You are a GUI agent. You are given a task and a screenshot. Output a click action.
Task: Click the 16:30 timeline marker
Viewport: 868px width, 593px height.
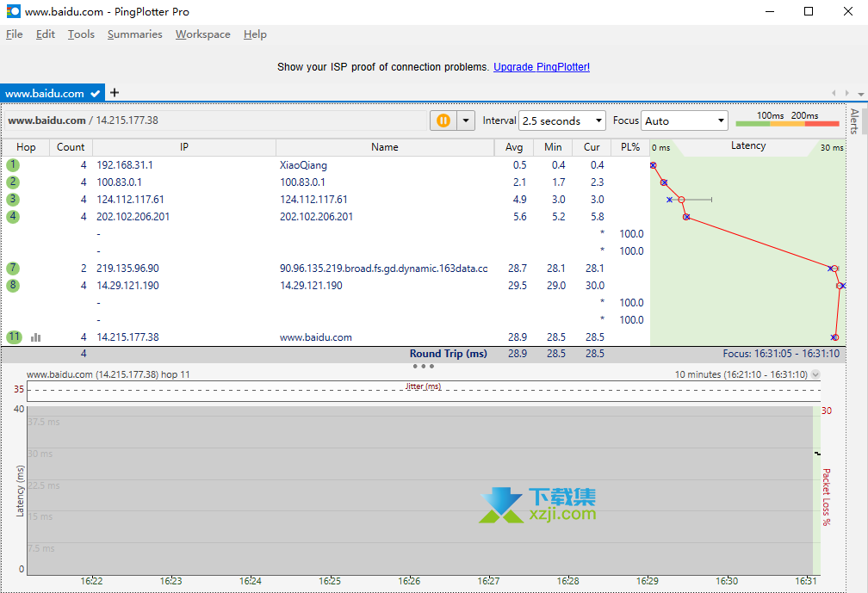[726, 581]
